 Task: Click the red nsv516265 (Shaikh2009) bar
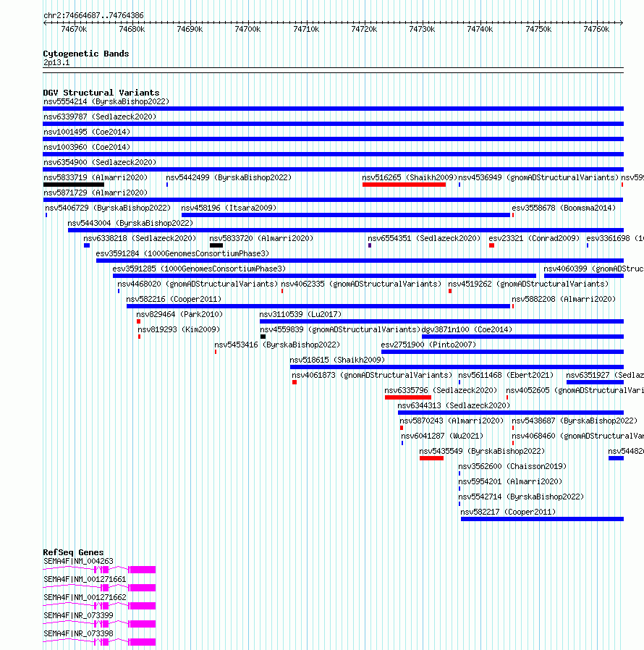pyautogui.click(x=404, y=185)
